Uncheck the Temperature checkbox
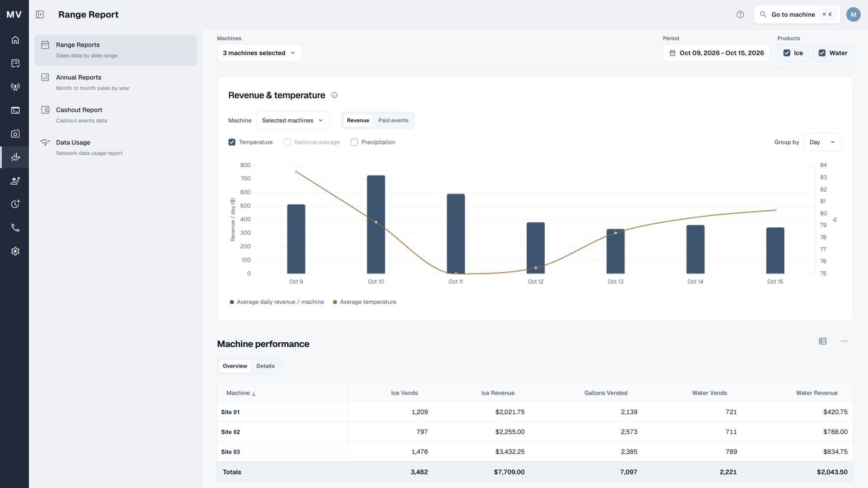Viewport: 868px width, 488px height. 231,142
